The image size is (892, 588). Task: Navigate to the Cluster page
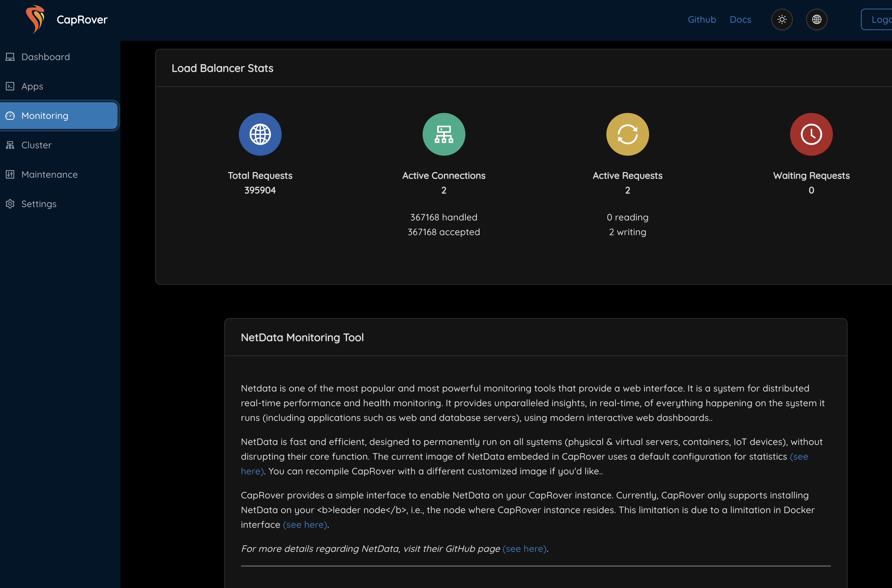(36, 145)
